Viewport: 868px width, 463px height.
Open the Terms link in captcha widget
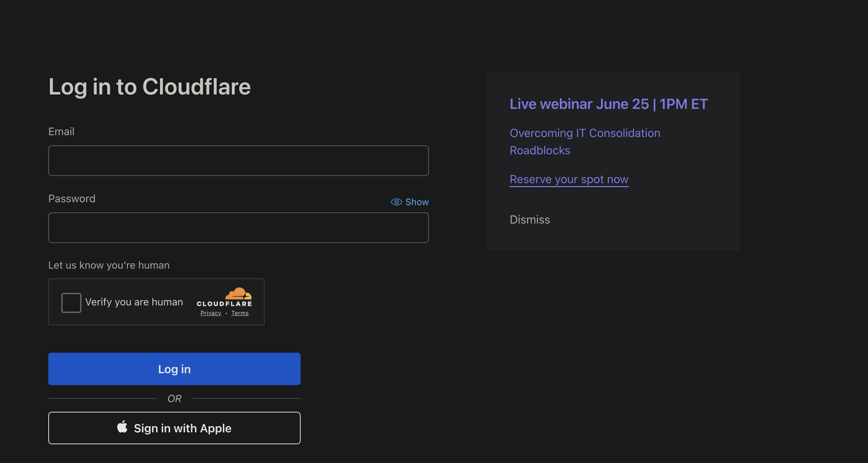coord(240,313)
